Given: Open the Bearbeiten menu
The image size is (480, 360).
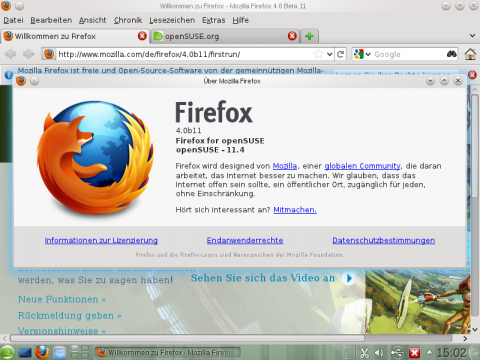Looking at the screenshot, I should (51, 20).
